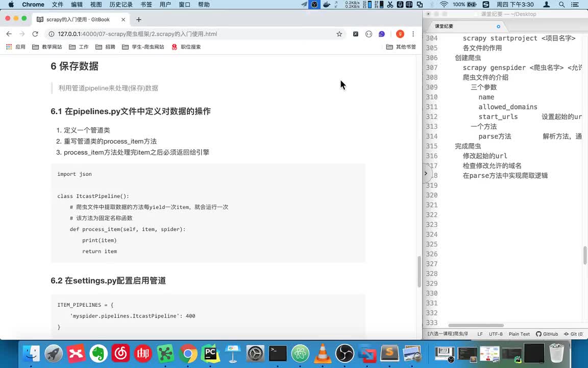Open the round bracket Chrome extension
Screen dimensions: 588x368
369,34
